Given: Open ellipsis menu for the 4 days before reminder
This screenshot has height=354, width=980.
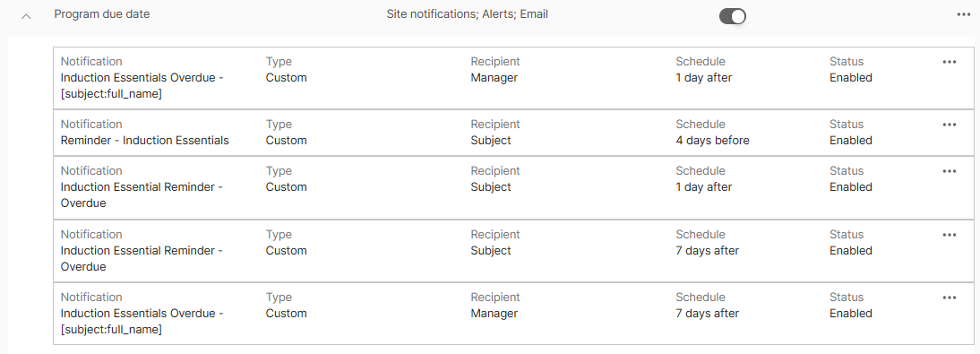Looking at the screenshot, I should (x=950, y=125).
